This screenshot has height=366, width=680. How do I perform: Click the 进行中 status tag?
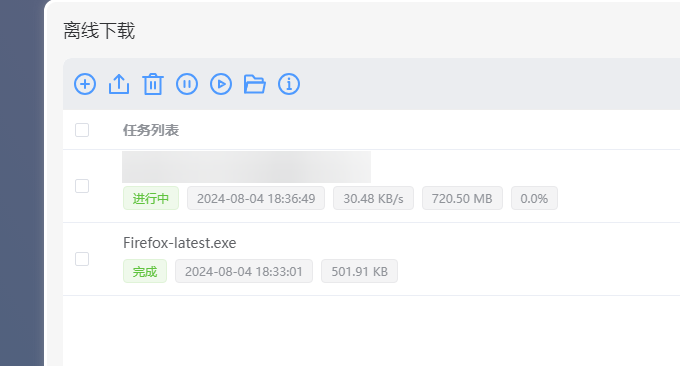coord(151,198)
